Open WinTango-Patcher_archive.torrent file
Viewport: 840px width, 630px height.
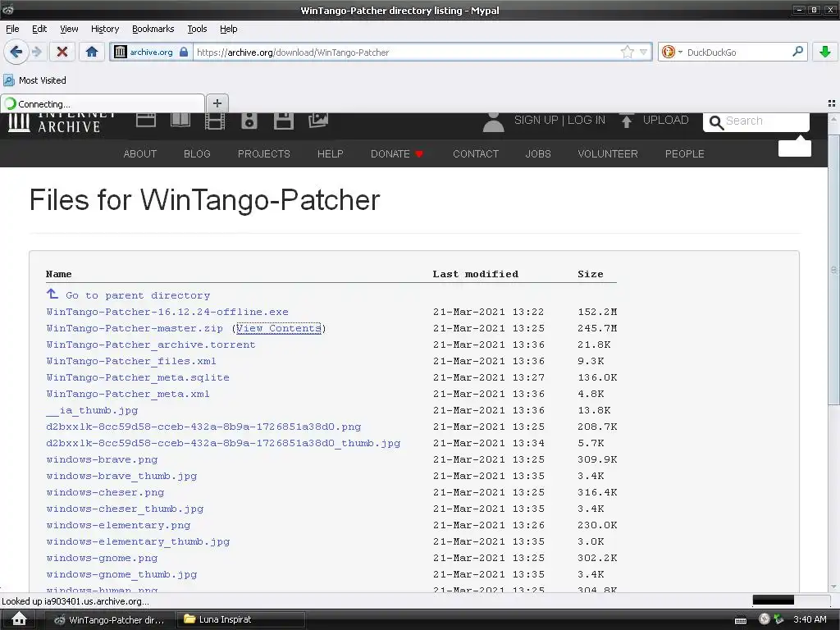pos(151,345)
